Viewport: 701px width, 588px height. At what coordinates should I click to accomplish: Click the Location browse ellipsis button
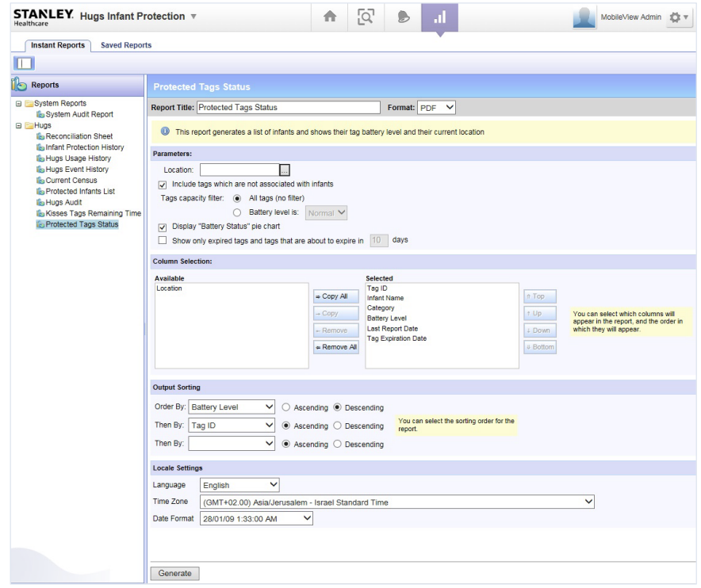coord(285,170)
